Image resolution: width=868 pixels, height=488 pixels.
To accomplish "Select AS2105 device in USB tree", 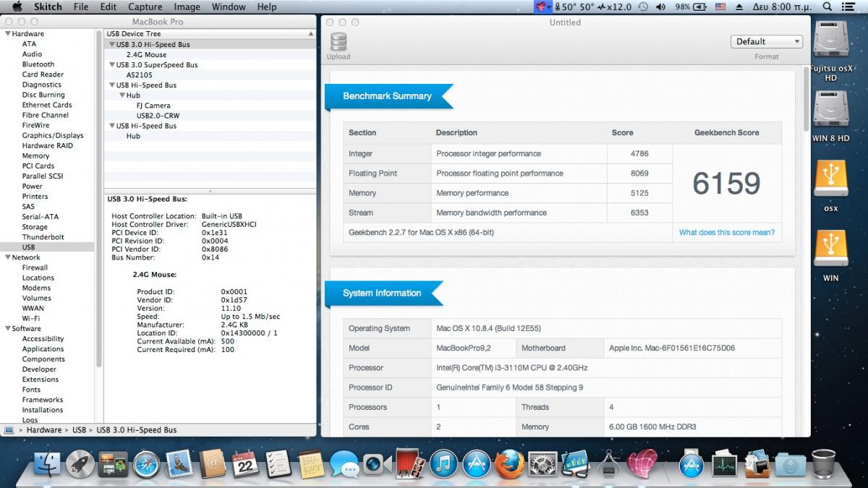I will (139, 75).
